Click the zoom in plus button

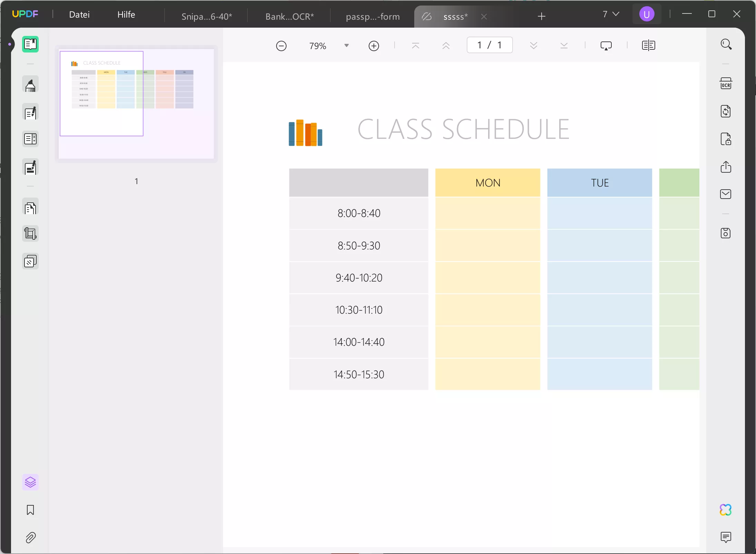pyautogui.click(x=374, y=46)
